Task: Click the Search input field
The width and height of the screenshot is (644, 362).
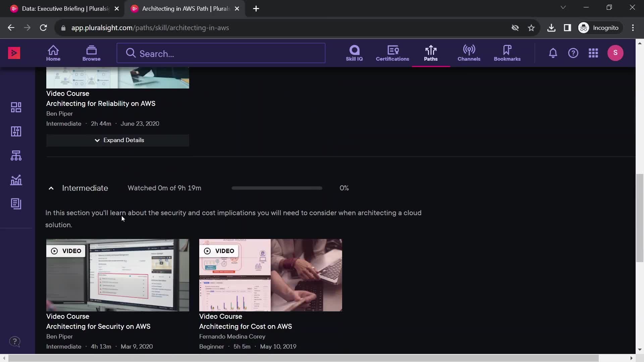Action: [221, 53]
